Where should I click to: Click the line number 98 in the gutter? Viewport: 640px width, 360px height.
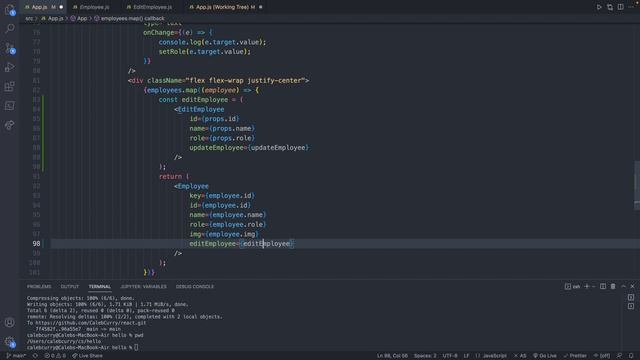pos(36,244)
